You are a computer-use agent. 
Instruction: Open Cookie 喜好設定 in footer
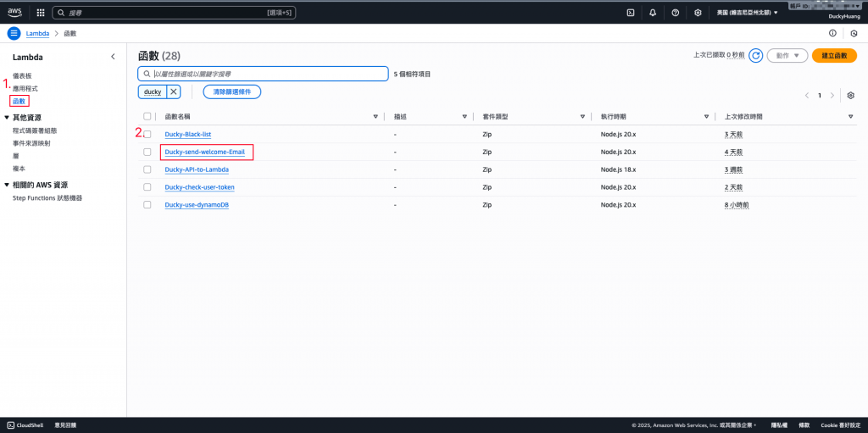click(x=840, y=425)
